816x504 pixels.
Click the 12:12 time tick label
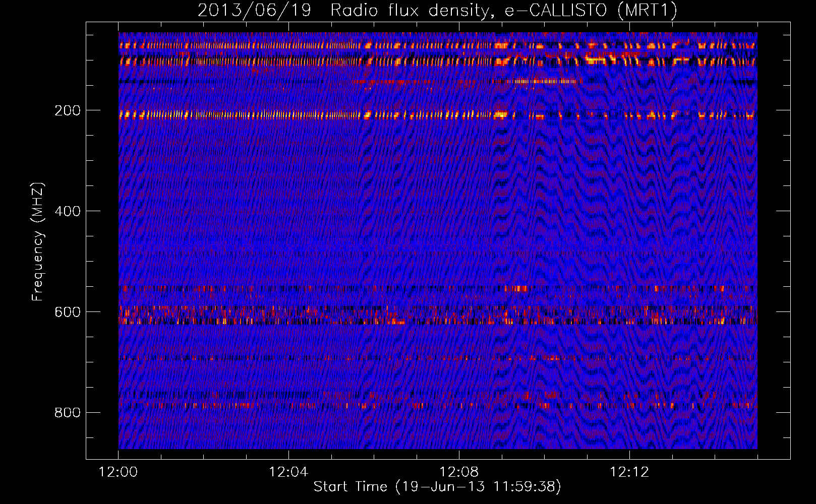click(629, 472)
